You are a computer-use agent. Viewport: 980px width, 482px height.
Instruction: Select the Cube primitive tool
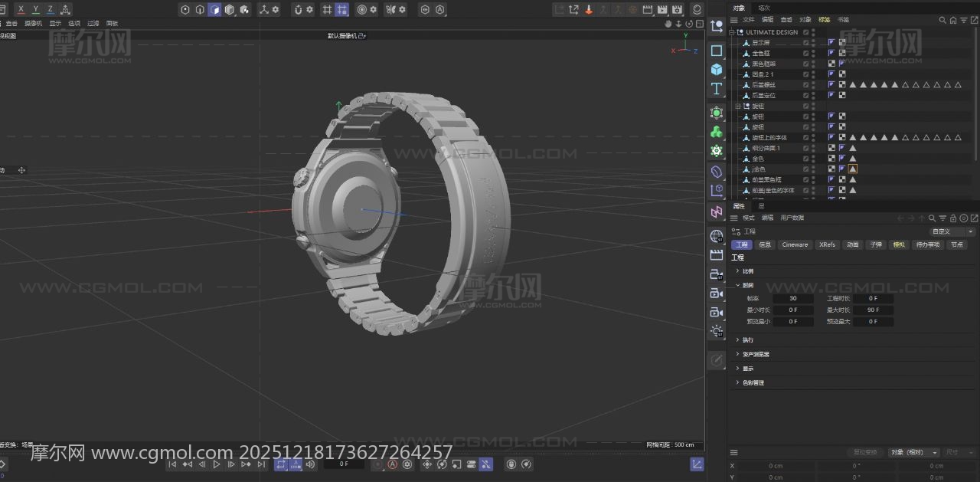(x=717, y=70)
